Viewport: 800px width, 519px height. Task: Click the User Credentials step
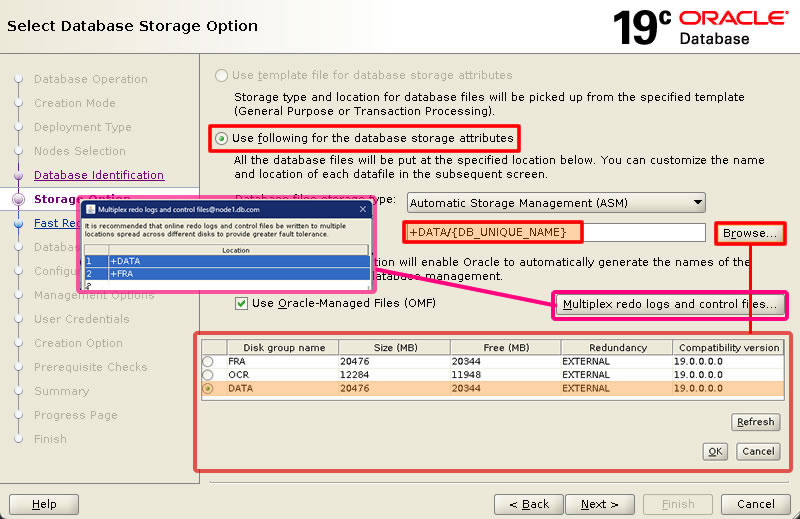coord(82,319)
